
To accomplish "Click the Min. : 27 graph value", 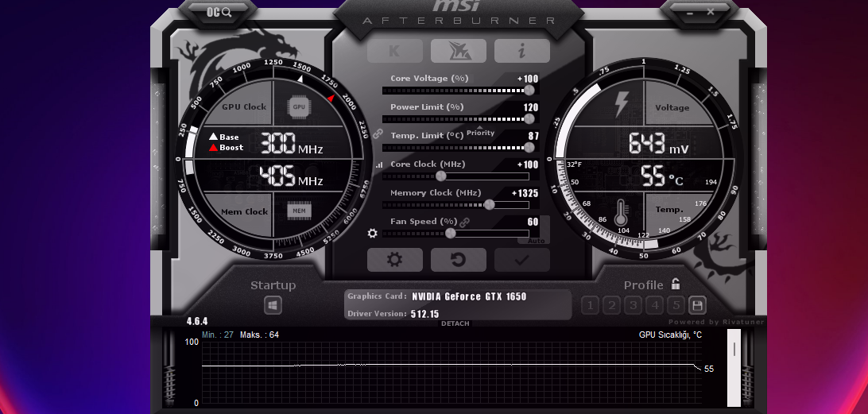I will click(218, 335).
